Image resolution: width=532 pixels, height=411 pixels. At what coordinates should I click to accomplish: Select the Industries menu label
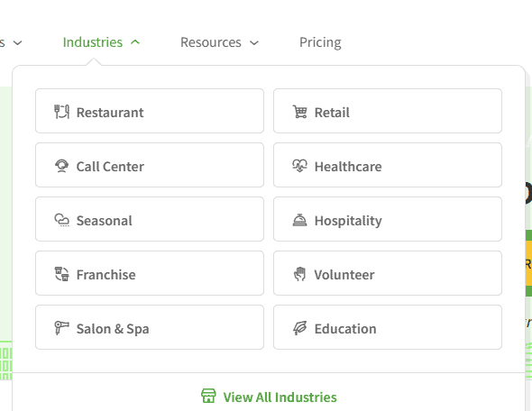(x=93, y=42)
